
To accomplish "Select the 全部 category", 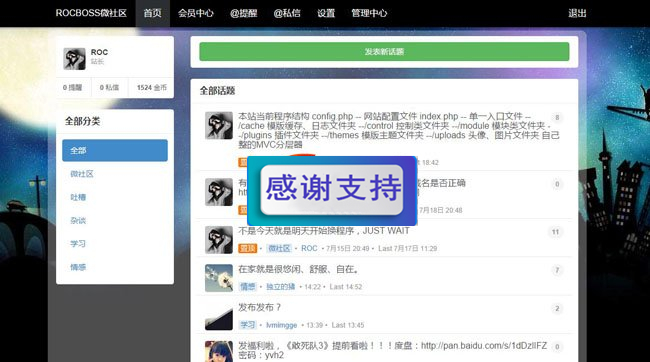I will coord(115,151).
